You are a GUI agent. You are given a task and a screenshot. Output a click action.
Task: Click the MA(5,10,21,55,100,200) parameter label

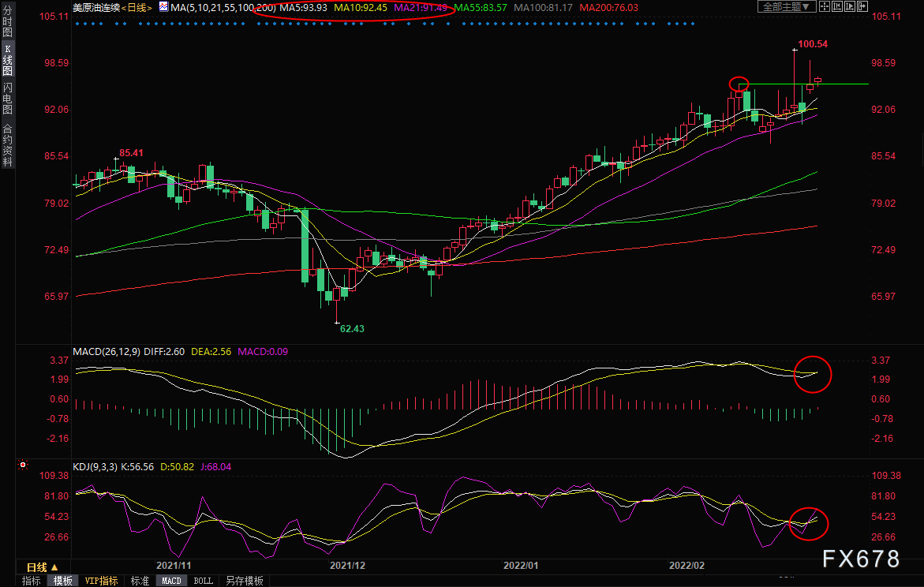223,8
